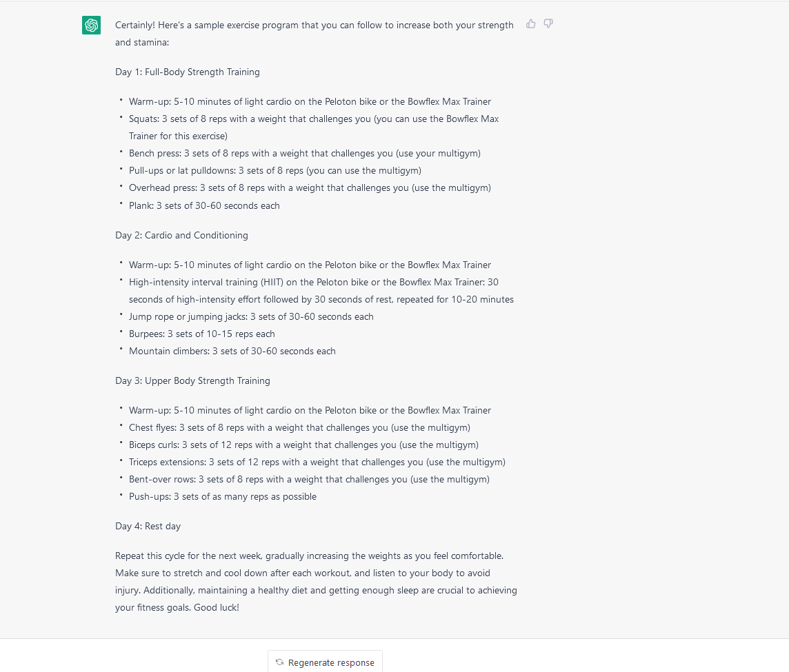Click the Day 4 Rest day line
Screen dimensions: 789x672
148,526
